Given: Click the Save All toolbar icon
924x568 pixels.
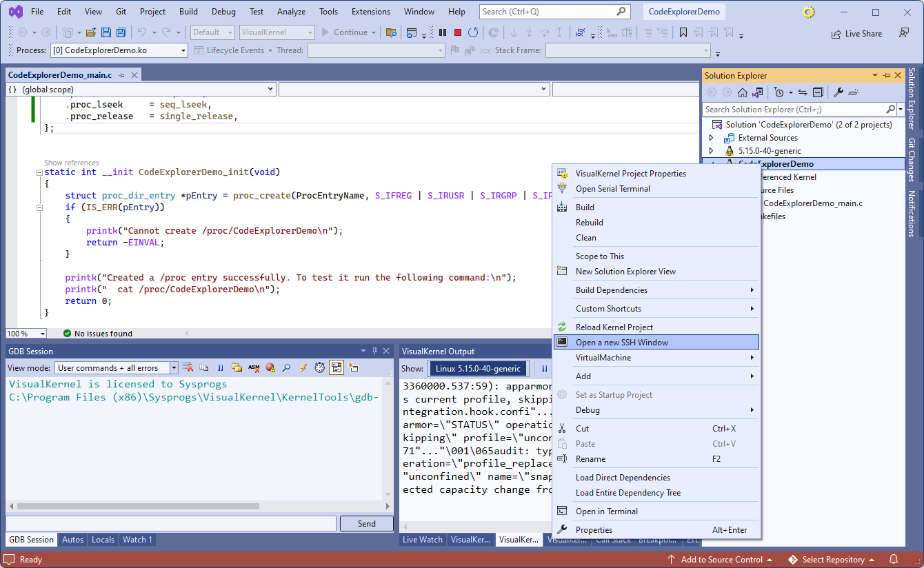Looking at the screenshot, I should [121, 32].
